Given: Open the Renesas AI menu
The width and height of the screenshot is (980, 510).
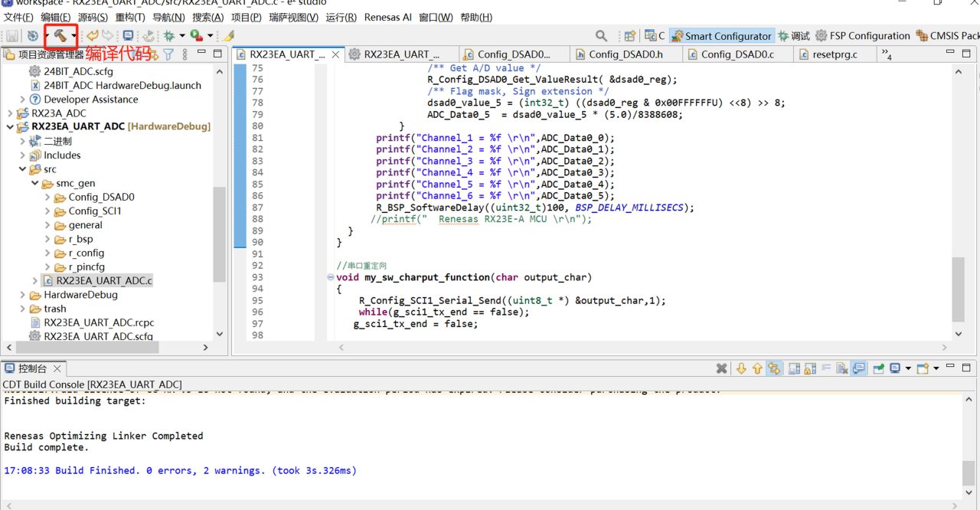Looking at the screenshot, I should (x=387, y=17).
